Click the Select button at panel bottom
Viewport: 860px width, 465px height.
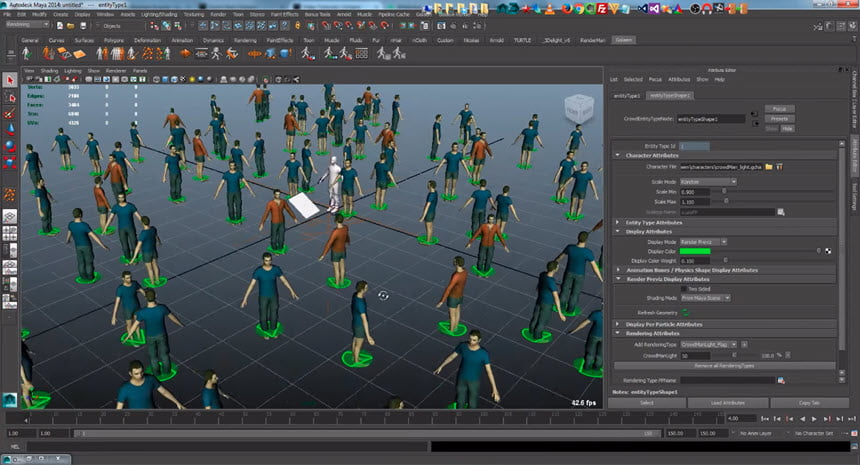647,403
